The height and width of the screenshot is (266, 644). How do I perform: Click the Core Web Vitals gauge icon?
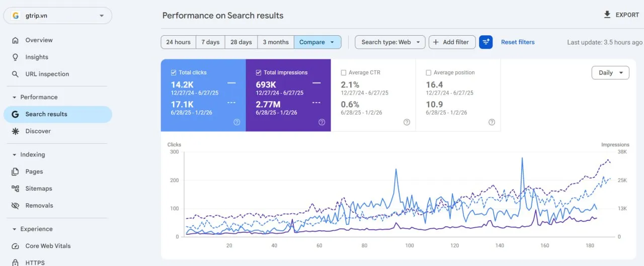[15, 246]
